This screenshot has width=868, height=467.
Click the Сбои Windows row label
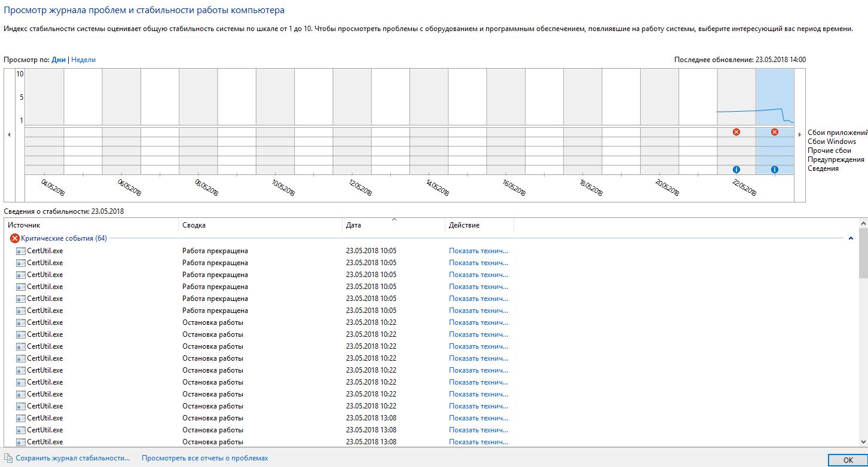(832, 142)
